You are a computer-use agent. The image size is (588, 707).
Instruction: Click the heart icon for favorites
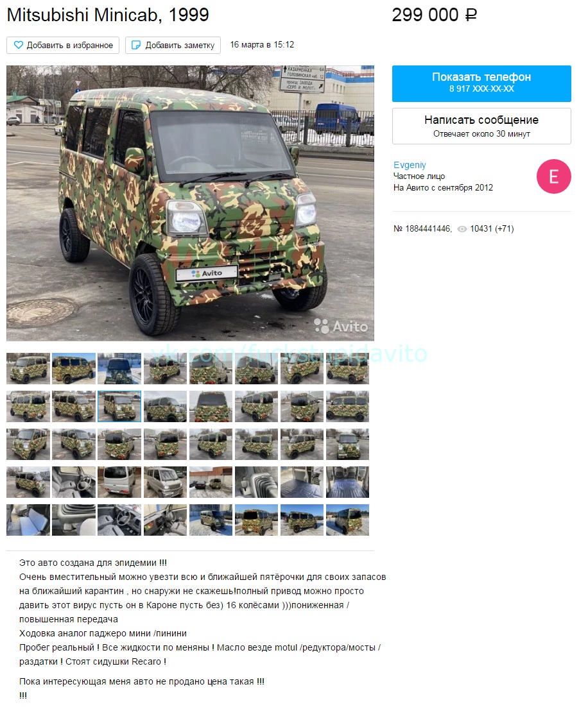(19, 45)
